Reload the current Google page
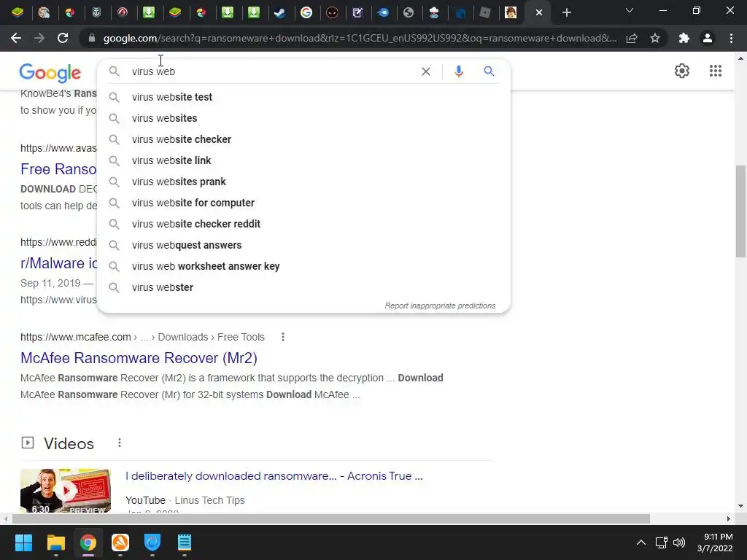Image resolution: width=747 pixels, height=560 pixels. coord(63,38)
